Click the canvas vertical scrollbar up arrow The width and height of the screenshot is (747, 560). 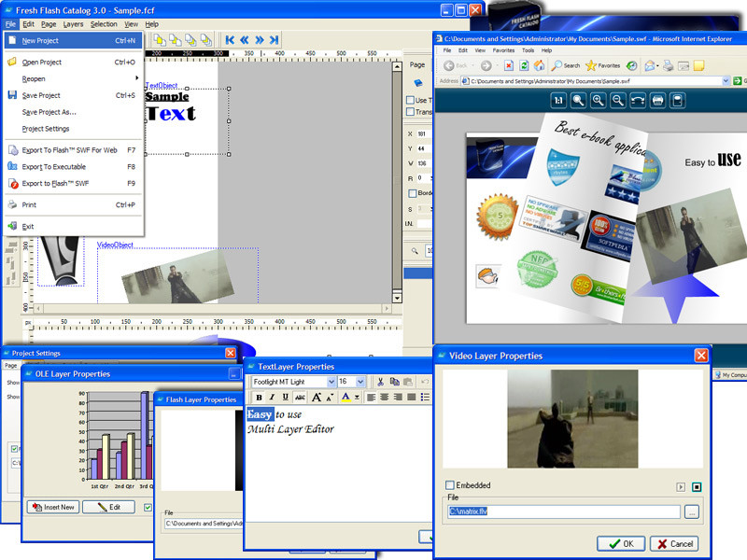[398, 66]
